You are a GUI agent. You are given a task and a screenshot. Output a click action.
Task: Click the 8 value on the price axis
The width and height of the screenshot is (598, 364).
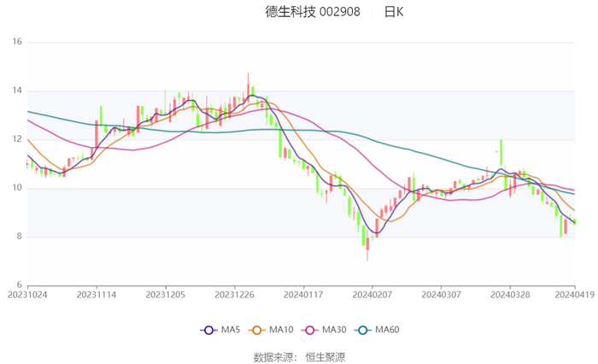click(19, 237)
